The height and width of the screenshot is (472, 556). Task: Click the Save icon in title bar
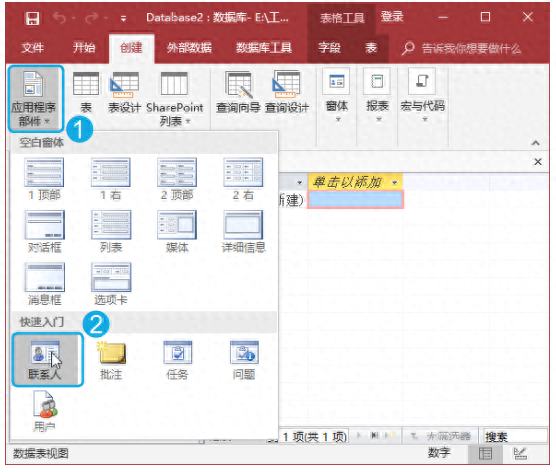pyautogui.click(x=32, y=18)
